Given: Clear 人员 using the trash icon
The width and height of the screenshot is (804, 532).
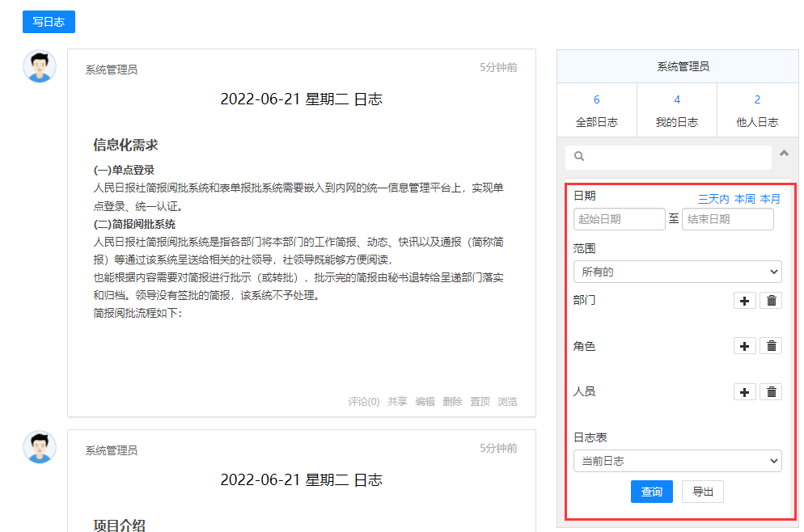Looking at the screenshot, I should pos(772,392).
